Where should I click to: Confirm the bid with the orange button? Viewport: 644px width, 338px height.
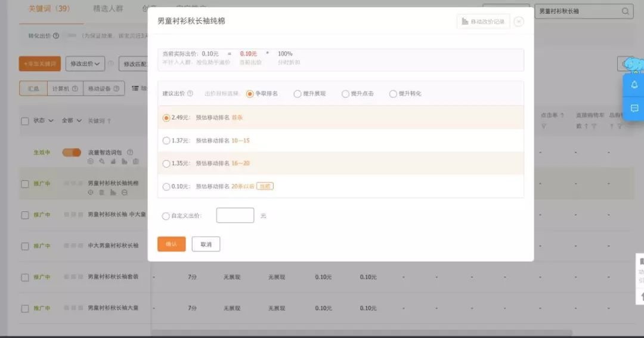point(171,244)
